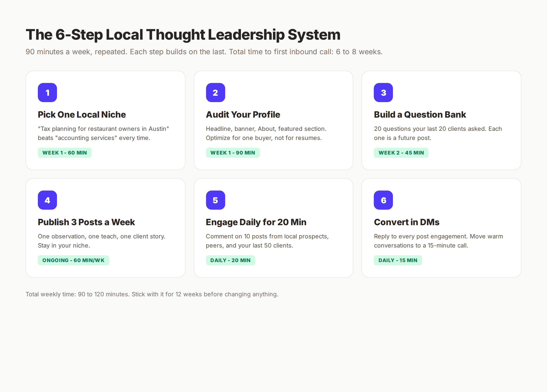Click the main title '6-Step Local Thought Leadership System'
The image size is (547, 392).
(x=183, y=35)
